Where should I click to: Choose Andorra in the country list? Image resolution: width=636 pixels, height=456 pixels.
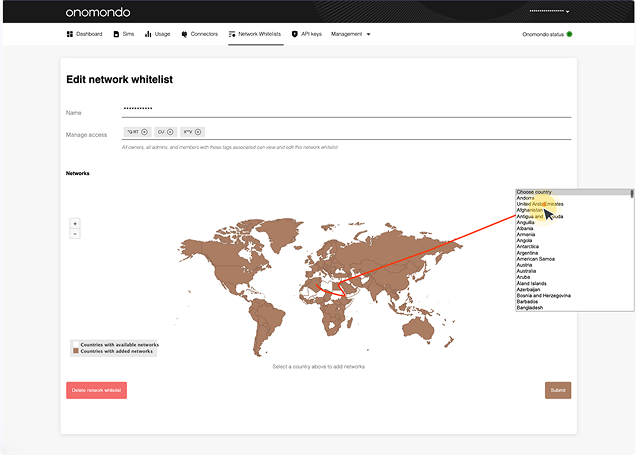click(573, 198)
